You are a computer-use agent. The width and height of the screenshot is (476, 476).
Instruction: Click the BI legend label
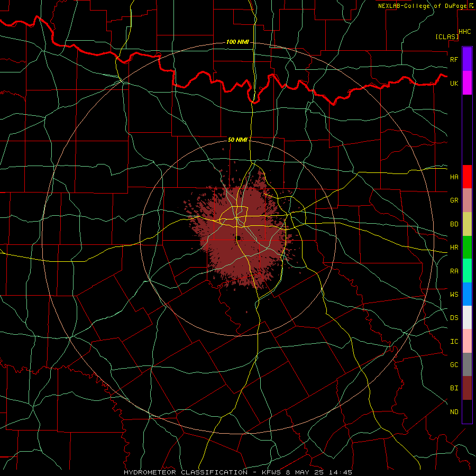(454, 388)
